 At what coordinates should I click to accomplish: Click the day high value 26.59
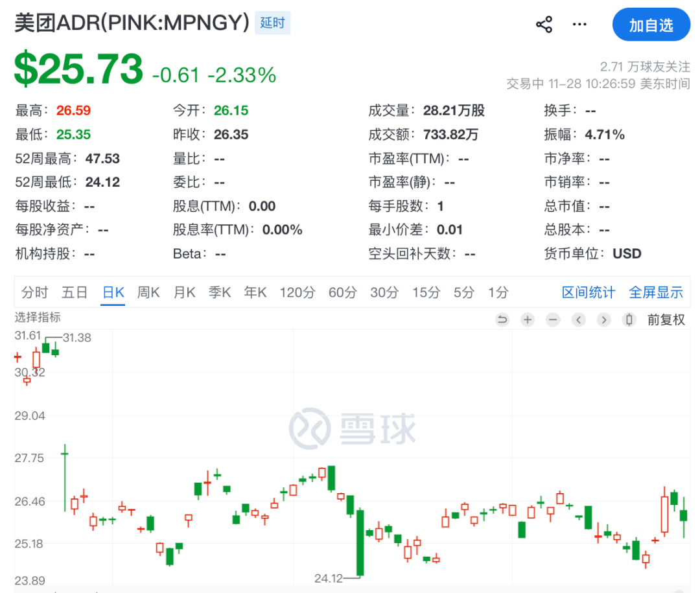73,110
